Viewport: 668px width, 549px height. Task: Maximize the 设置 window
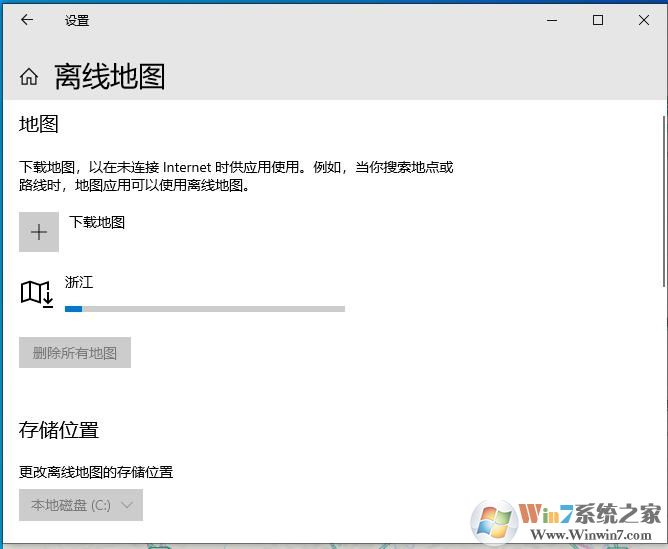click(x=598, y=20)
